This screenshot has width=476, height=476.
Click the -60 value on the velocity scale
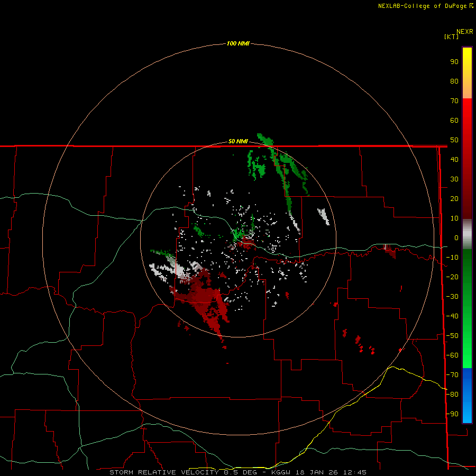[452, 355]
